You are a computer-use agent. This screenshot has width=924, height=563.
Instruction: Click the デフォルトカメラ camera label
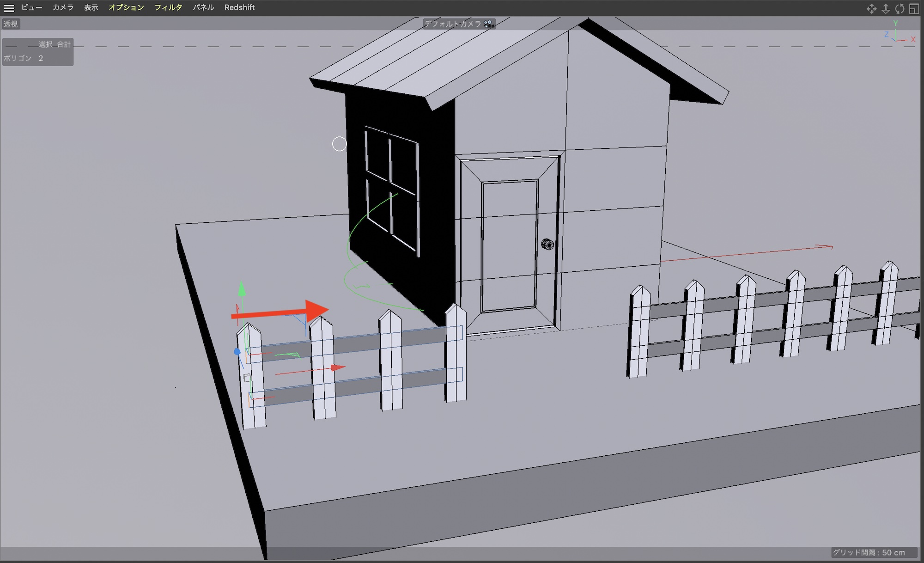(453, 24)
